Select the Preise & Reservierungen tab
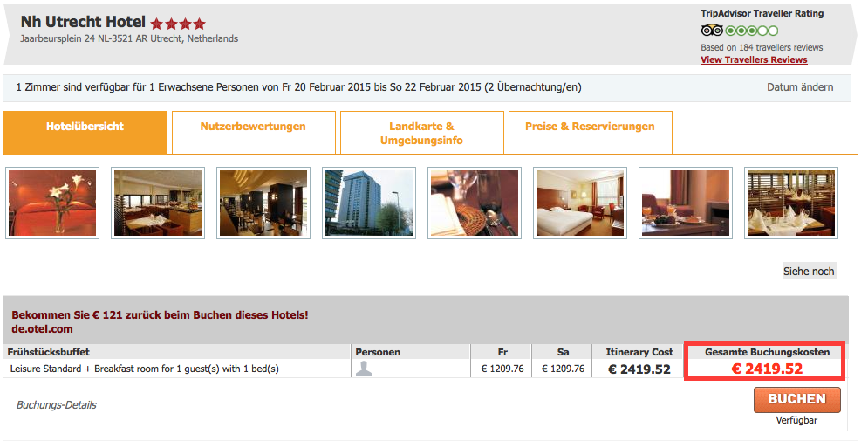Image resolution: width=868 pixels, height=441 pixels. (590, 127)
